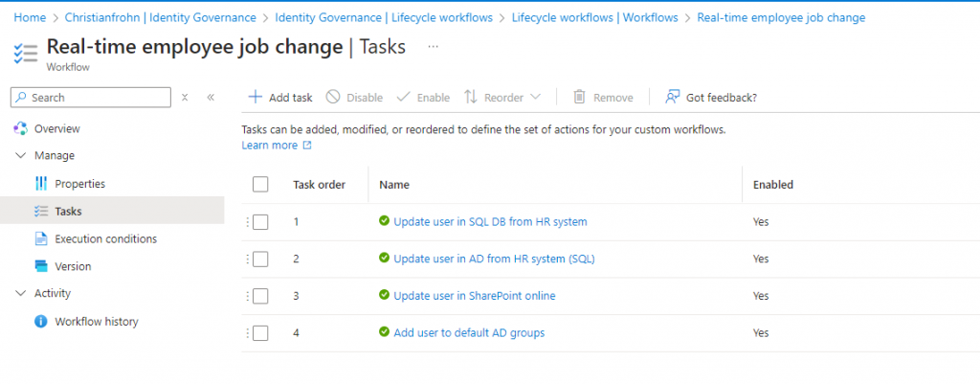Click the Overview icon in sidebar
Viewport: 980px width, 384px height.
coord(21,128)
